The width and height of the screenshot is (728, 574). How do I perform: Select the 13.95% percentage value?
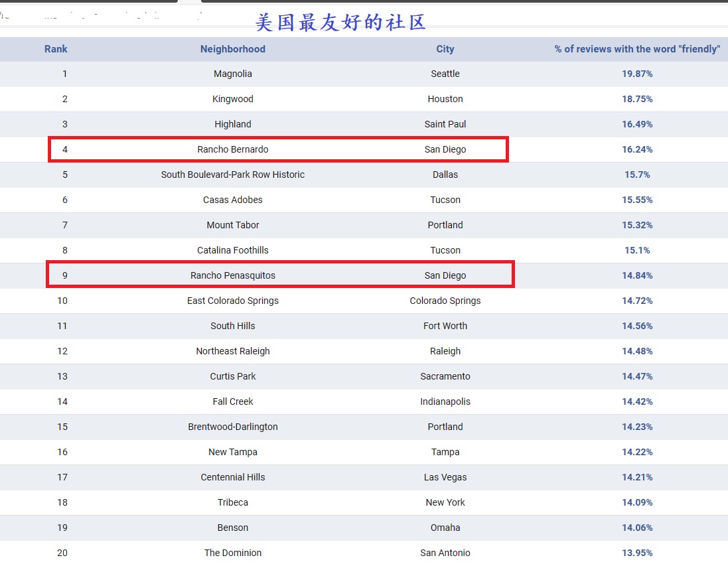[636, 553]
